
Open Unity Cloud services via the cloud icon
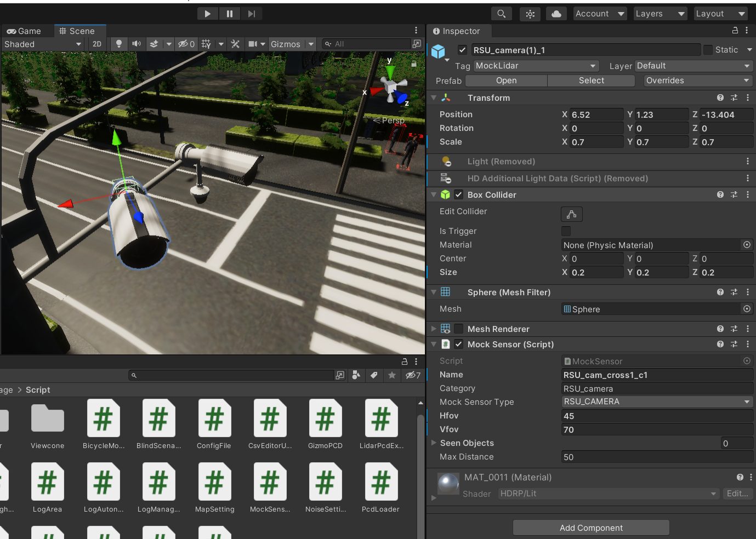tap(556, 13)
